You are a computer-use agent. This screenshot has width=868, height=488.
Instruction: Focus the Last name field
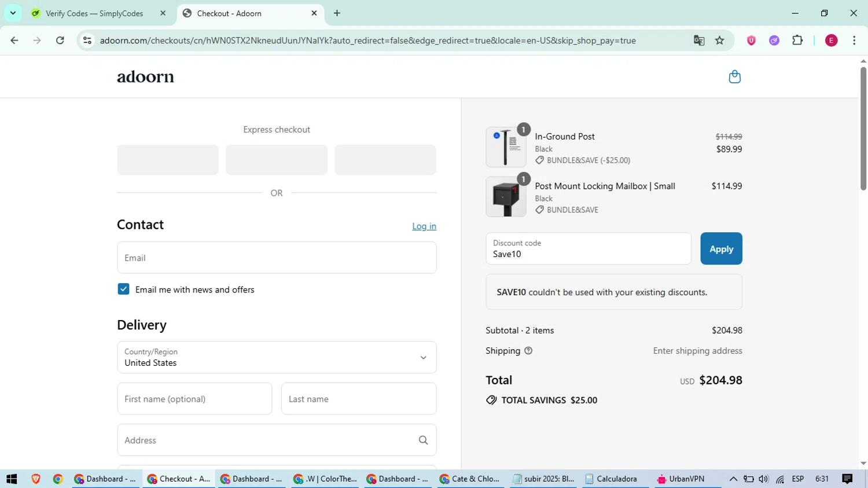[x=359, y=399]
